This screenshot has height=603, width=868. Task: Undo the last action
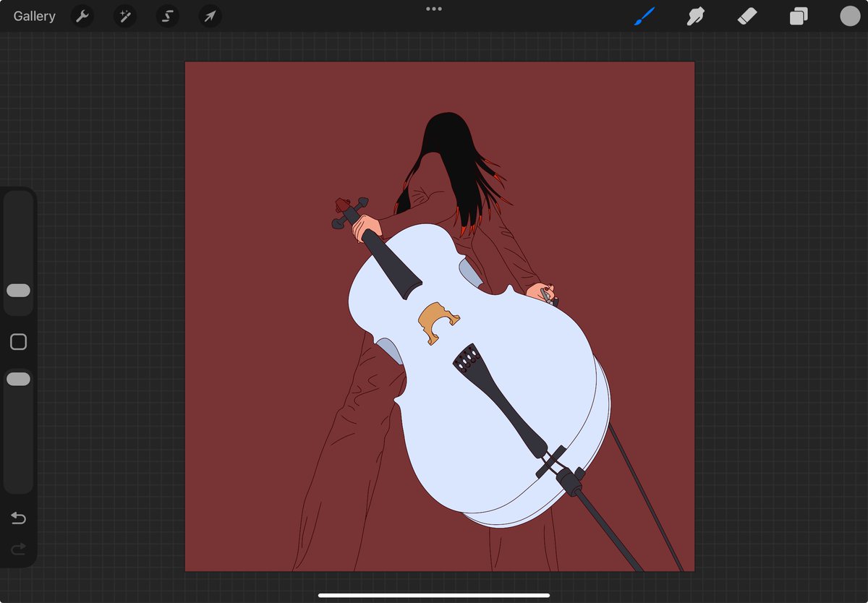coord(18,518)
